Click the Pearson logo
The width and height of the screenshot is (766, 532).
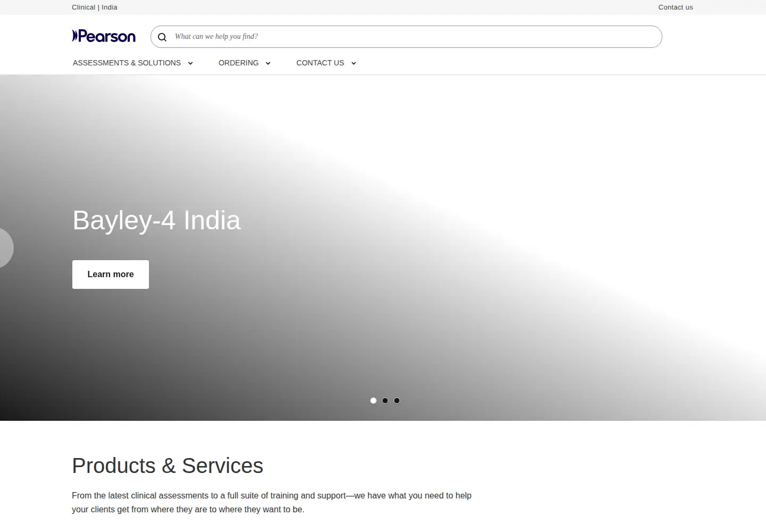pos(104,36)
